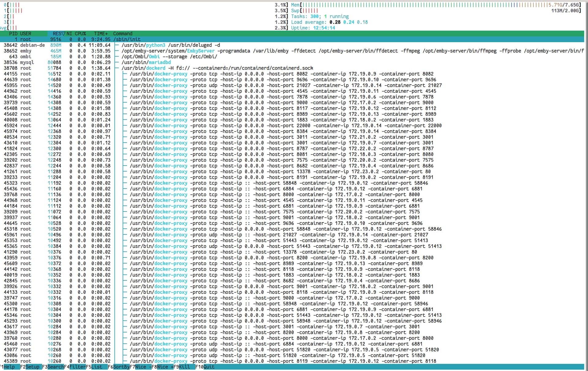Select docker-proxy row with PID 41261
Image resolution: width=588 pixels, height=371 pixels.
292,171
